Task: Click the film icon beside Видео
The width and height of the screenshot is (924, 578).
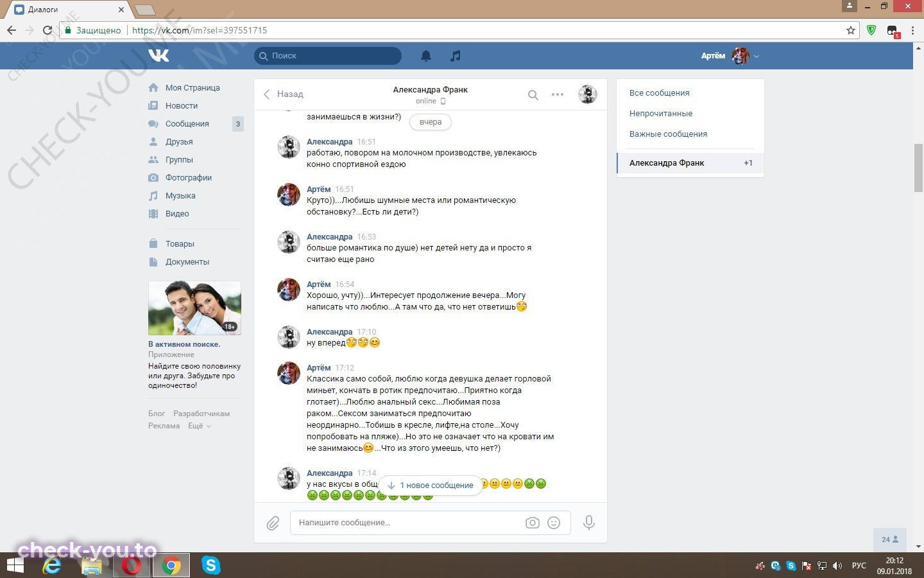Action: [x=153, y=214]
